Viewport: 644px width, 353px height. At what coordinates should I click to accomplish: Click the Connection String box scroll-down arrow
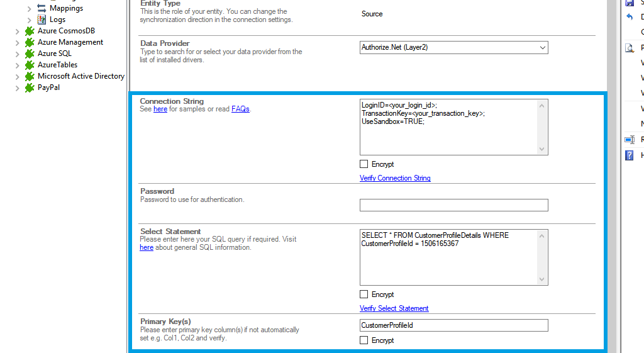click(x=542, y=149)
